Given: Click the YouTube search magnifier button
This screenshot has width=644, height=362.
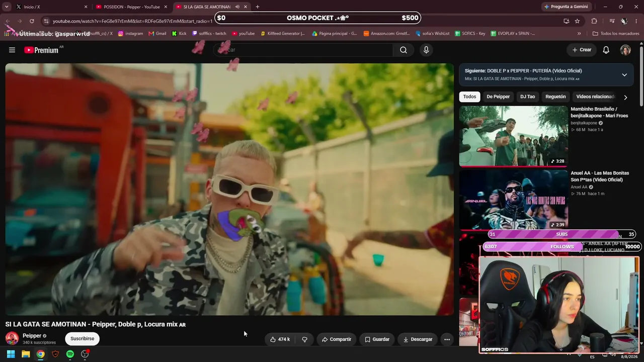Looking at the screenshot, I should (404, 50).
